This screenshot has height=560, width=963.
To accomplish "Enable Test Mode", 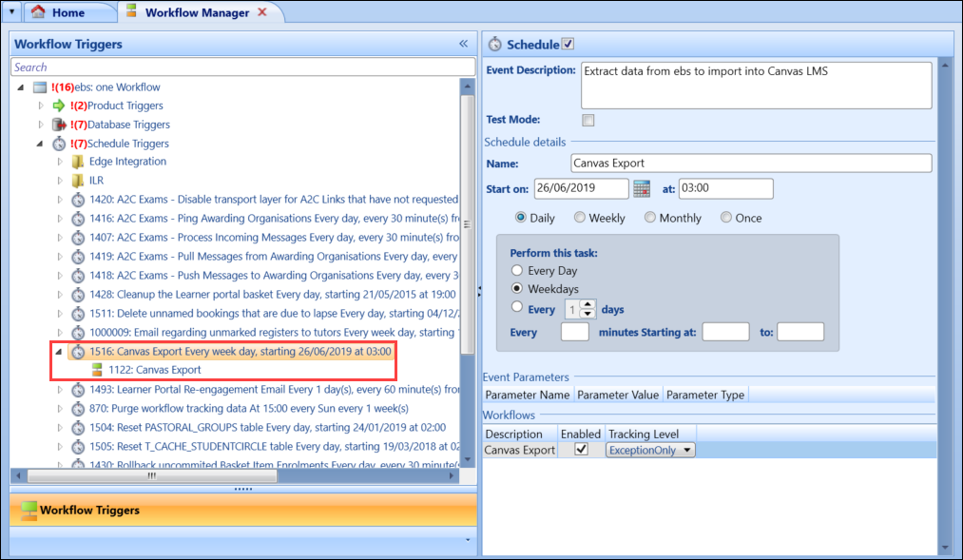I will pyautogui.click(x=587, y=120).
